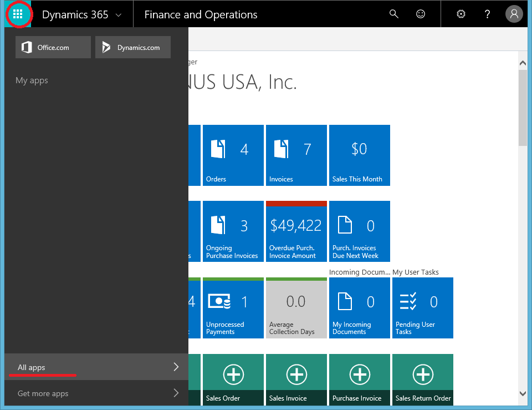The height and width of the screenshot is (410, 532).
Task: Open the Ongoing Purchase Invoices tile
Action: (x=233, y=231)
